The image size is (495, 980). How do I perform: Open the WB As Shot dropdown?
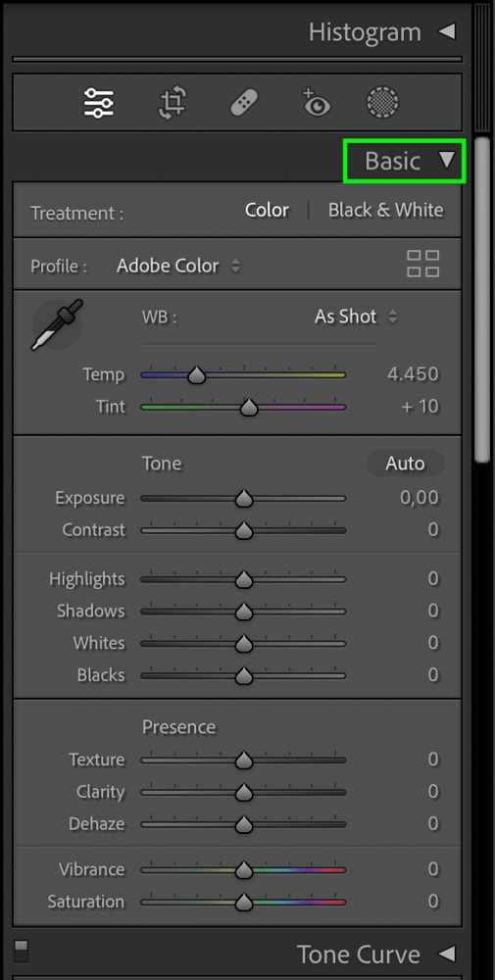pos(355,317)
